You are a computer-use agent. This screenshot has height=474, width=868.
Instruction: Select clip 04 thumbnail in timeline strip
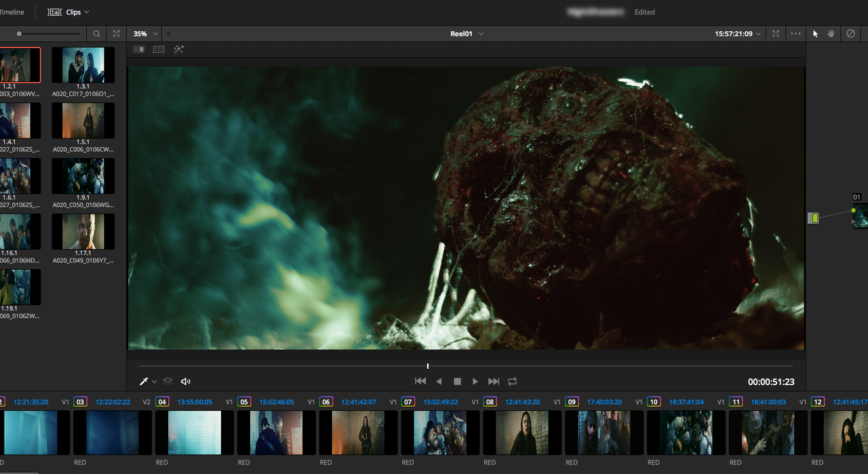[194, 433]
